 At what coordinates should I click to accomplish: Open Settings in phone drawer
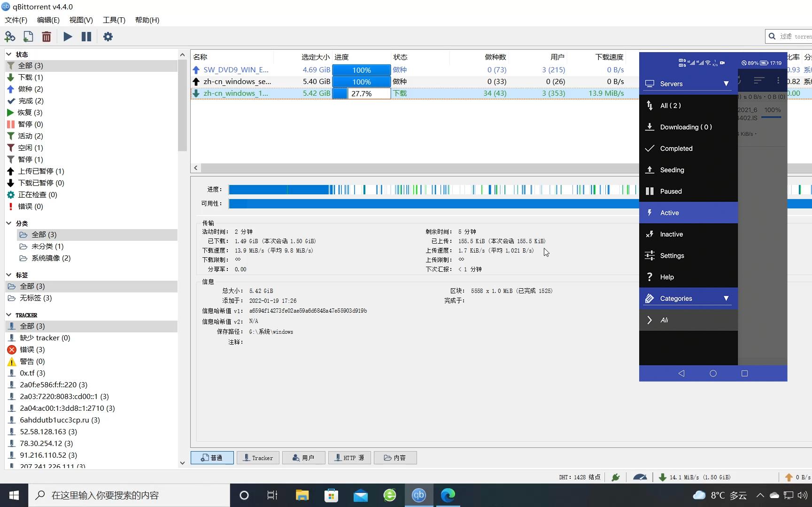pyautogui.click(x=688, y=256)
